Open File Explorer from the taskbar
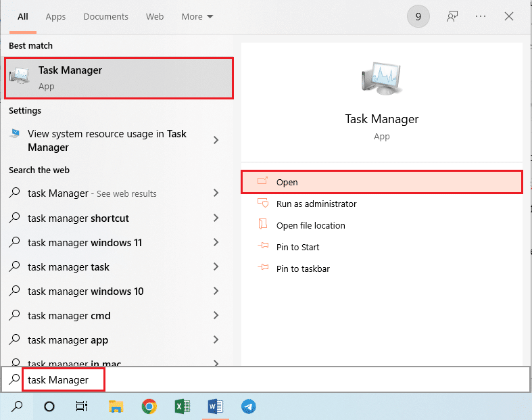Image resolution: width=532 pixels, height=420 pixels. point(116,406)
